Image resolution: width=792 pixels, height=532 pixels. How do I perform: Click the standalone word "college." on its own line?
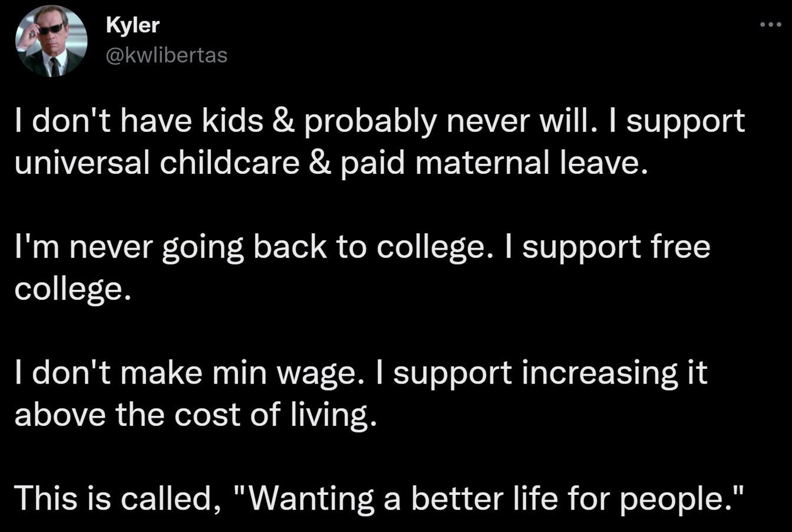tap(72, 289)
